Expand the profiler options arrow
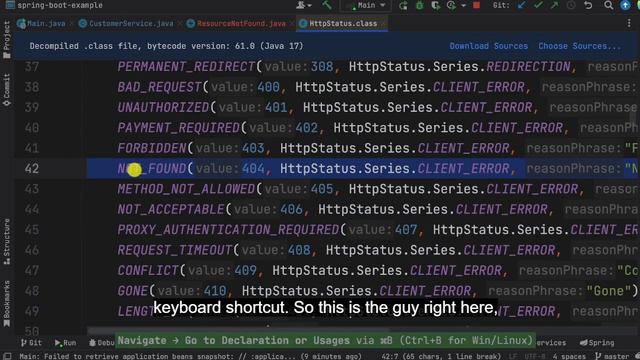Viewport: 640px width, 360px height. point(463,6)
